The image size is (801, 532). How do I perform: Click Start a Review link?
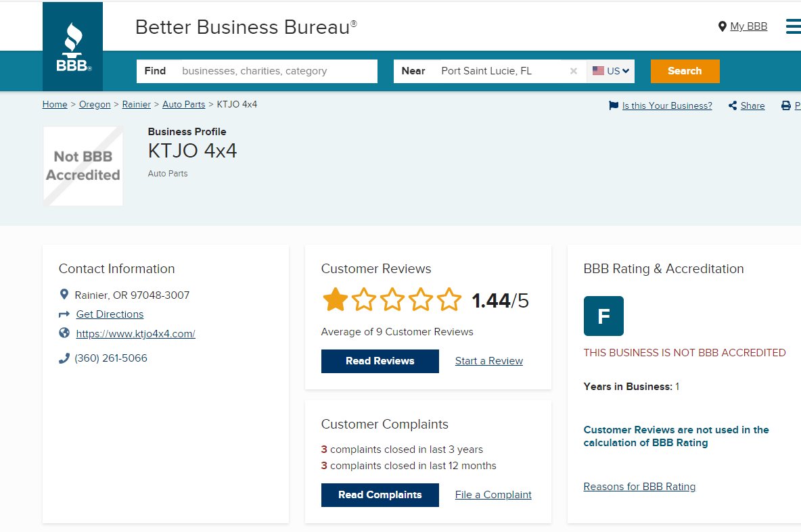pos(489,361)
